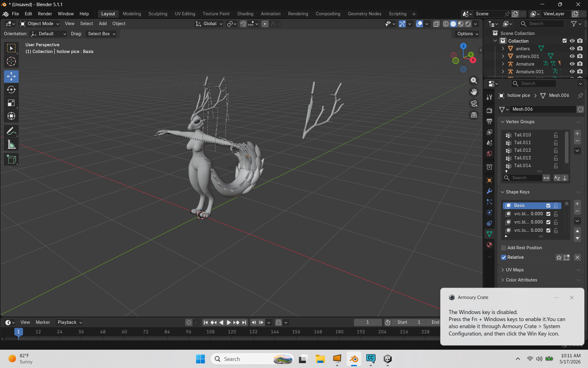
Task: Select the 3D Cursor tool
Action: click(11, 61)
